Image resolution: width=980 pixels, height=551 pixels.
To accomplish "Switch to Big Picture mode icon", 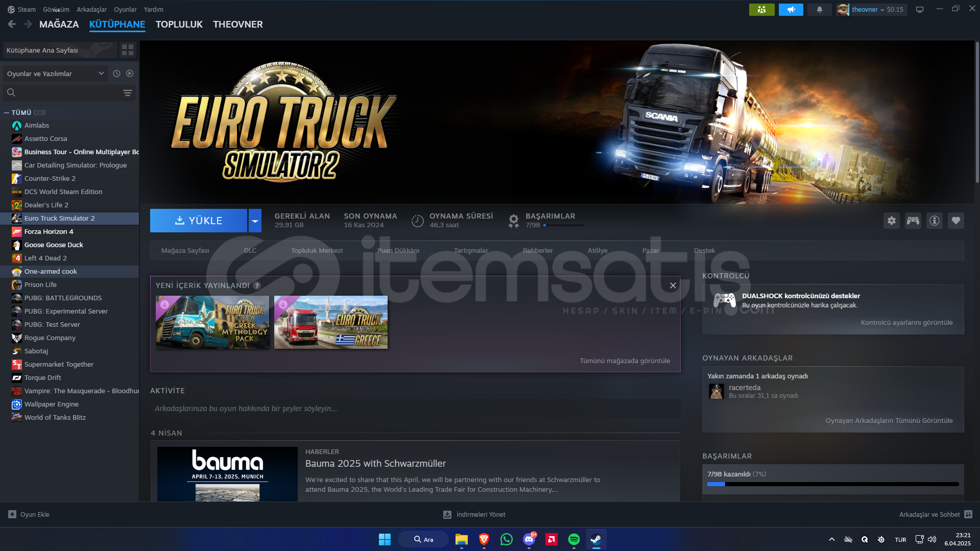I will tap(920, 9).
